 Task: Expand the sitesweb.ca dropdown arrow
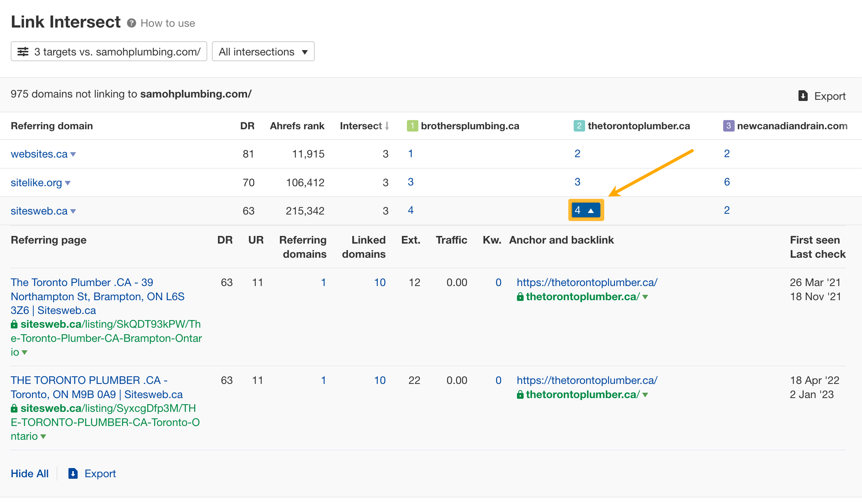pos(73,211)
